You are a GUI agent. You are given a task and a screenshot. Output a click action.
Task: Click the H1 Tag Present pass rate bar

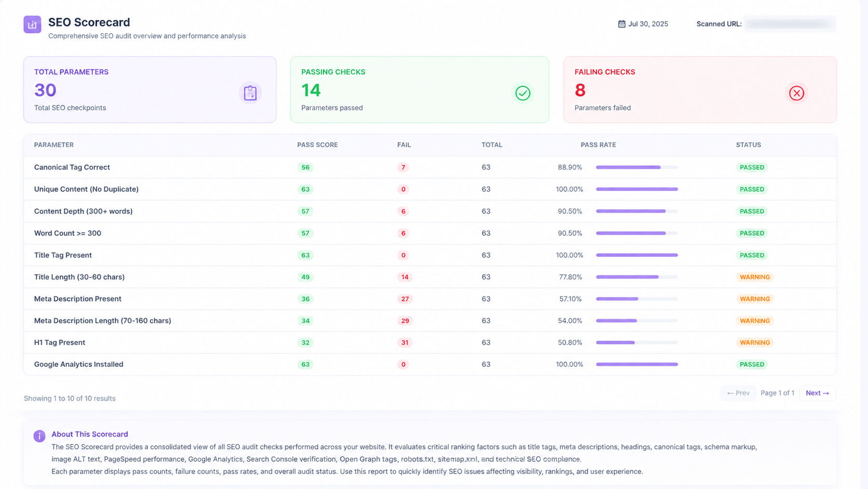pyautogui.click(x=637, y=342)
